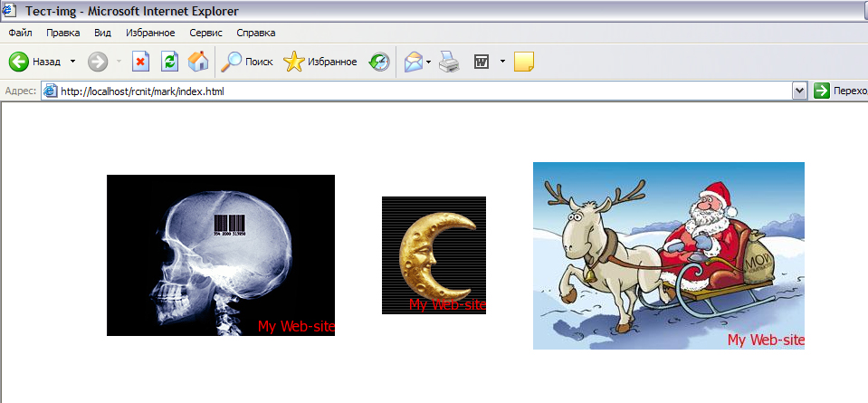Click 'My Web-site' text on Santa image
Screen dimensions: 868x403
coord(766,340)
